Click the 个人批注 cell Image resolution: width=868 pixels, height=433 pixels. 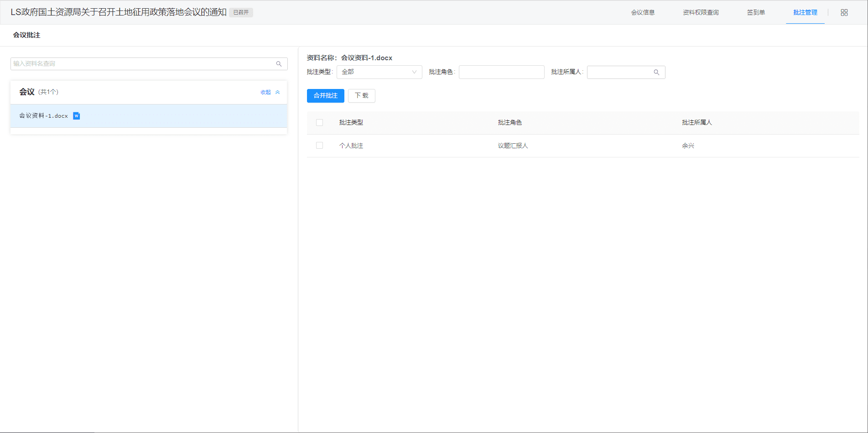351,146
